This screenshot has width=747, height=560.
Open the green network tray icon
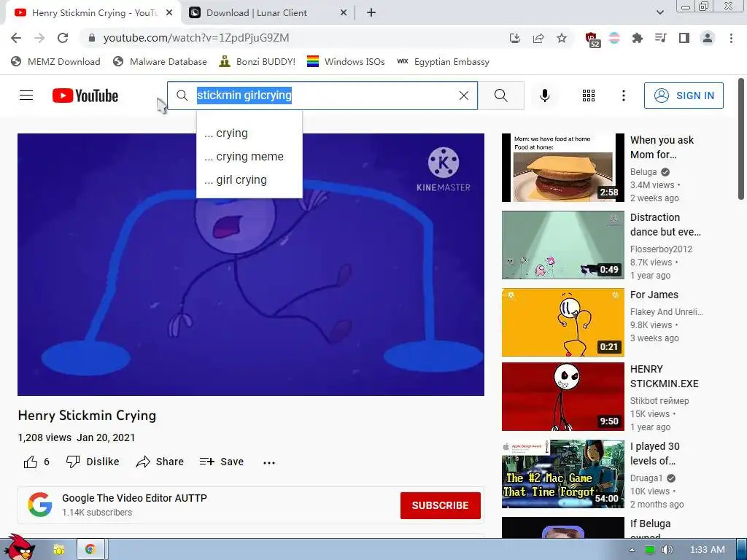[x=649, y=550]
